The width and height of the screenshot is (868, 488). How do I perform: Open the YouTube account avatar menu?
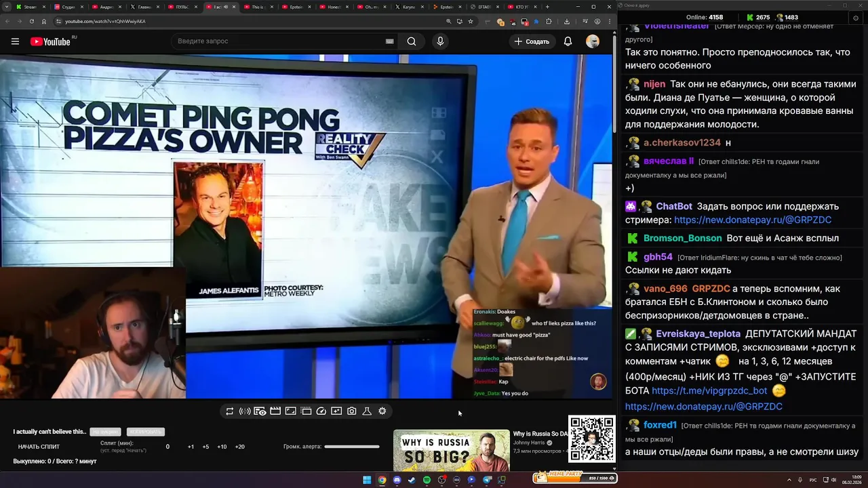point(593,41)
